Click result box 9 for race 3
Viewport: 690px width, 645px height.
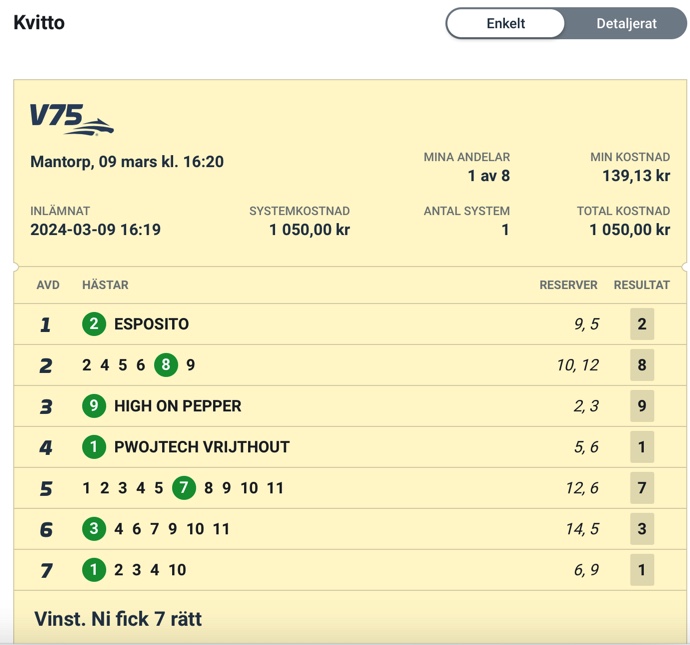[x=642, y=406]
